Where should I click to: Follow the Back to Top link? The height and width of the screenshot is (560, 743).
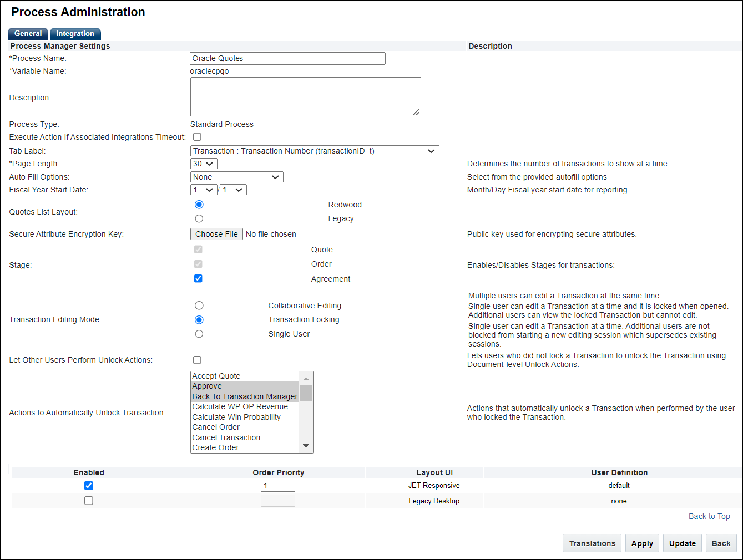[709, 516]
